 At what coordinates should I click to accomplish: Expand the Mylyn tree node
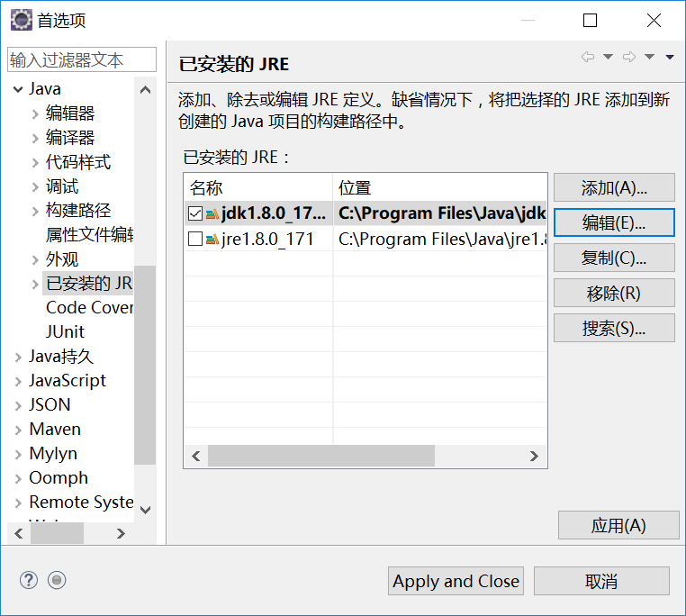[x=18, y=455]
